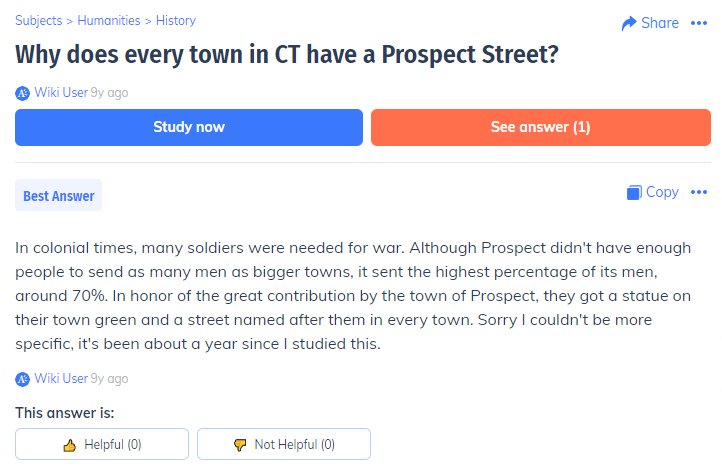Viewport: 722px width, 473px height.
Task: Navigate to History breadcrumb
Action: 176,21
